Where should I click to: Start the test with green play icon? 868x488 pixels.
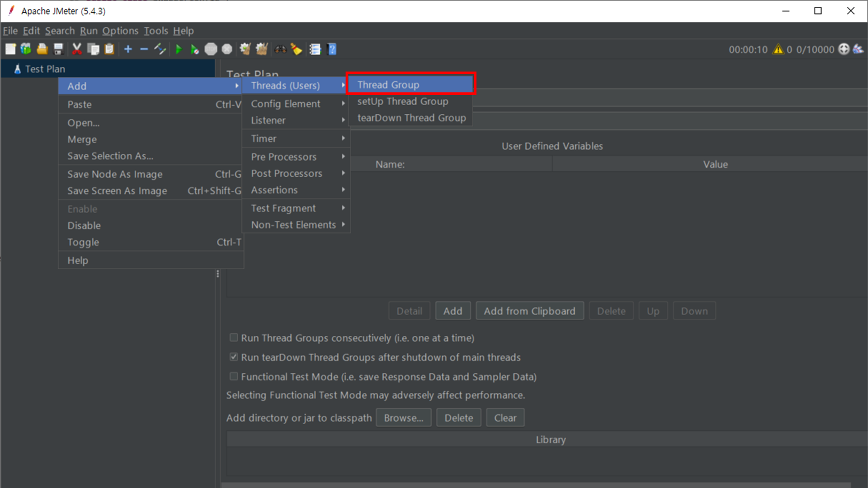[179, 49]
